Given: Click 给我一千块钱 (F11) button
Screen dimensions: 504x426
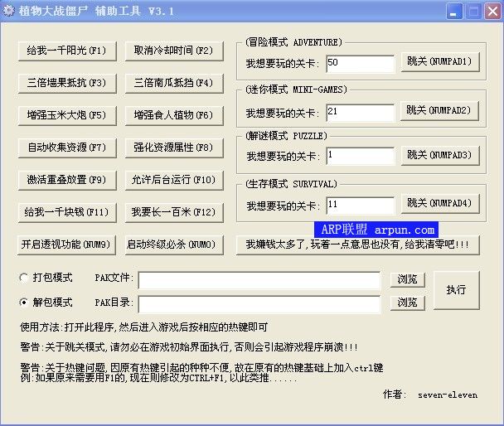Looking at the screenshot, I should point(67,212).
